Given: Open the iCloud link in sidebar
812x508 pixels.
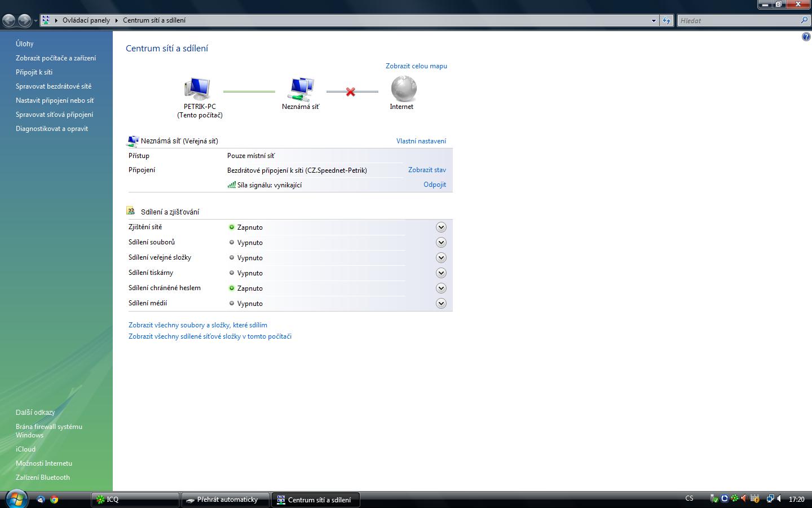Looking at the screenshot, I should (25, 449).
